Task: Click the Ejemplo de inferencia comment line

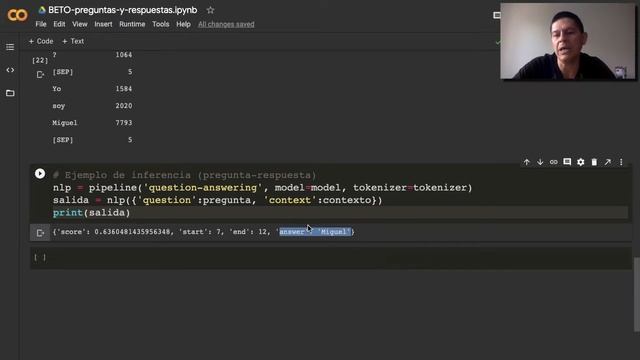Action: (184, 175)
